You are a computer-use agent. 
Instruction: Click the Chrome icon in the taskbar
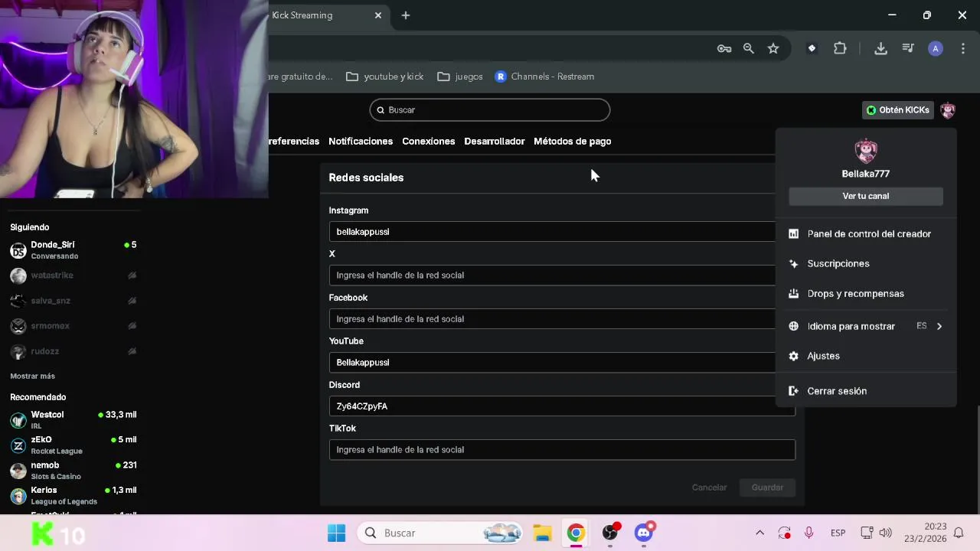click(x=576, y=533)
